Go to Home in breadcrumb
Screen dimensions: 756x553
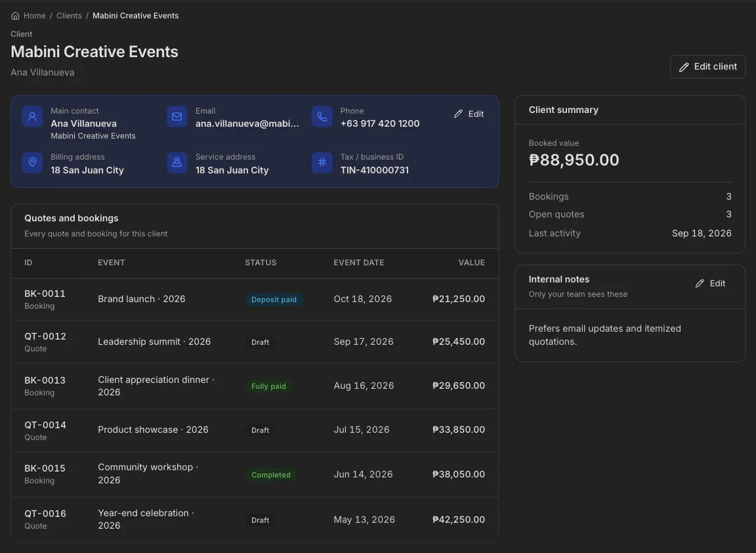point(35,16)
